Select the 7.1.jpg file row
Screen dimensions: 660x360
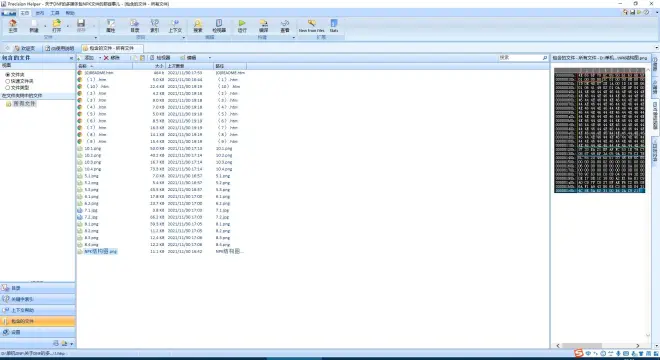[x=161, y=210]
